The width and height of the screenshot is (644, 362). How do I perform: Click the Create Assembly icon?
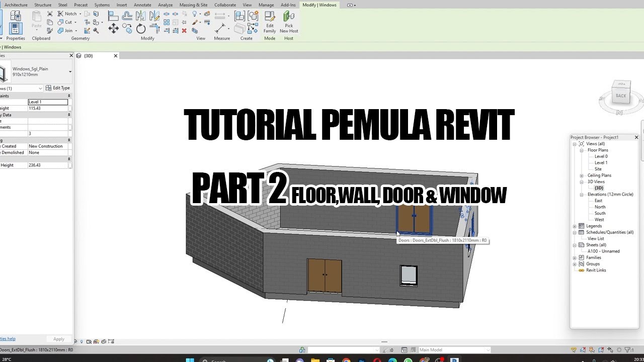[x=239, y=16]
